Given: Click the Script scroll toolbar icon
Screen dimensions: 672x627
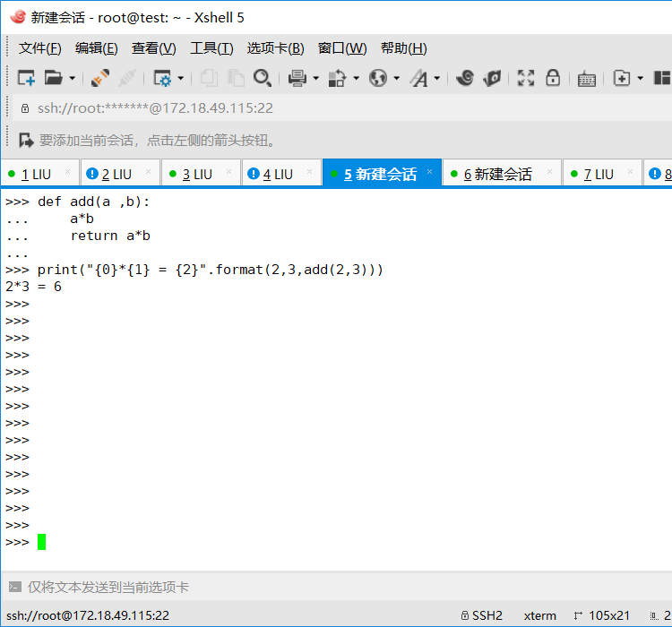Looking at the screenshot, I should click(492, 78).
